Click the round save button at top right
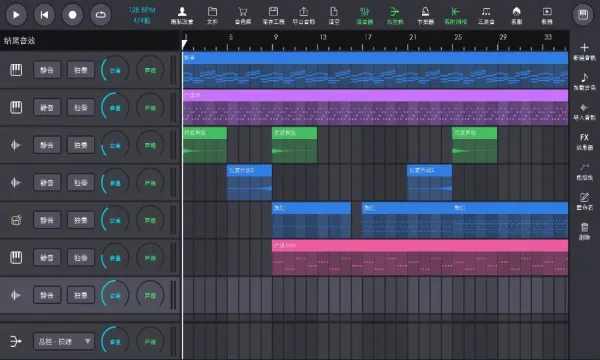Viewport: 600px width, 360px height. pyautogui.click(x=583, y=15)
